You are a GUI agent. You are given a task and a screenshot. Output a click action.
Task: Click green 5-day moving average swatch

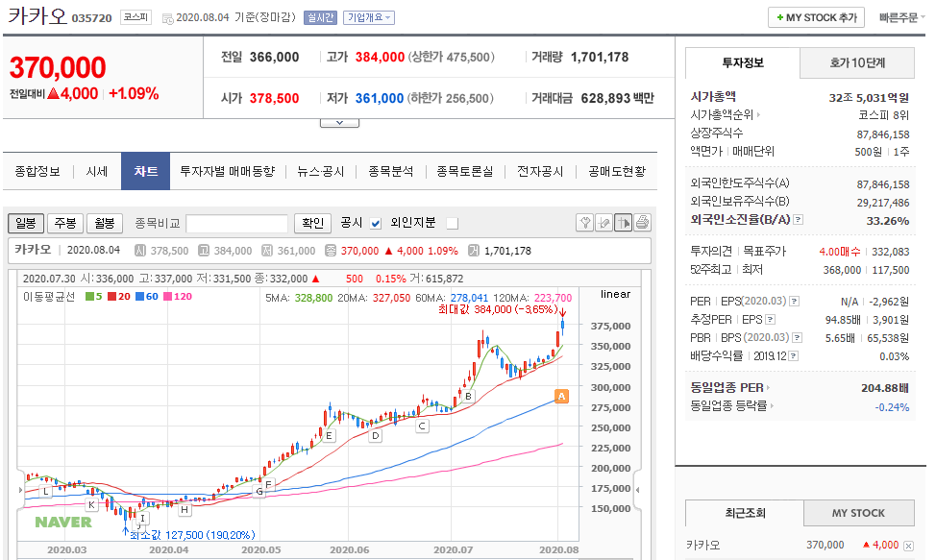click(89, 297)
